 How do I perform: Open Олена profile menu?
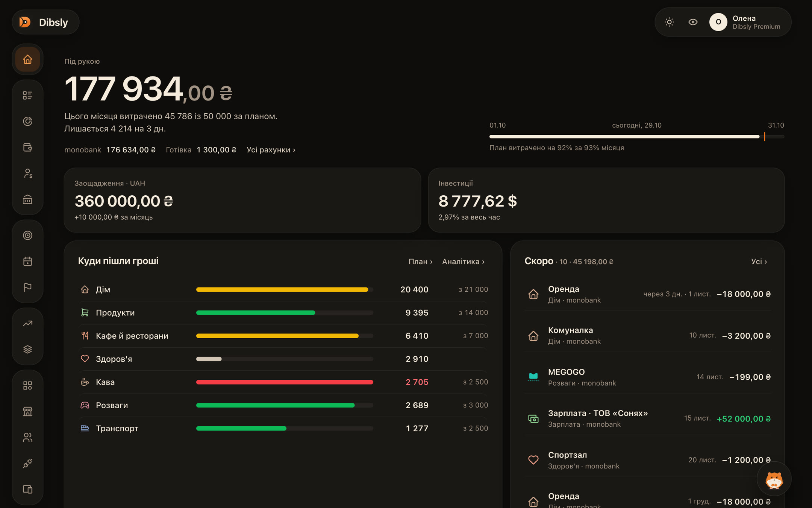(745, 22)
